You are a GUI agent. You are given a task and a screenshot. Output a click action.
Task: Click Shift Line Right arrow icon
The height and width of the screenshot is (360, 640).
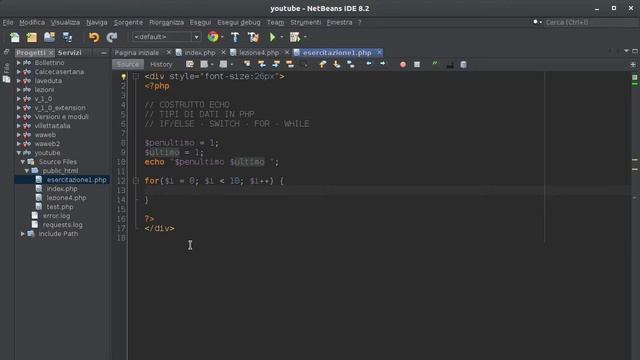point(382,64)
